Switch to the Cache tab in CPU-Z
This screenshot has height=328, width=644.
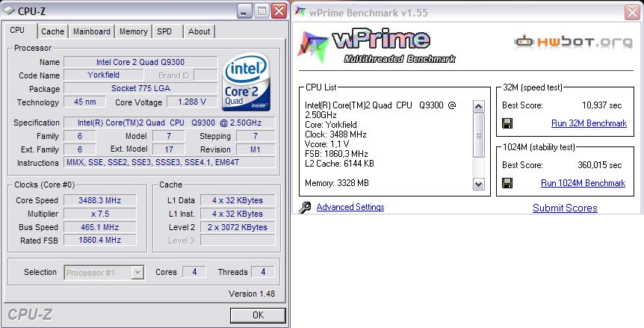click(x=52, y=31)
